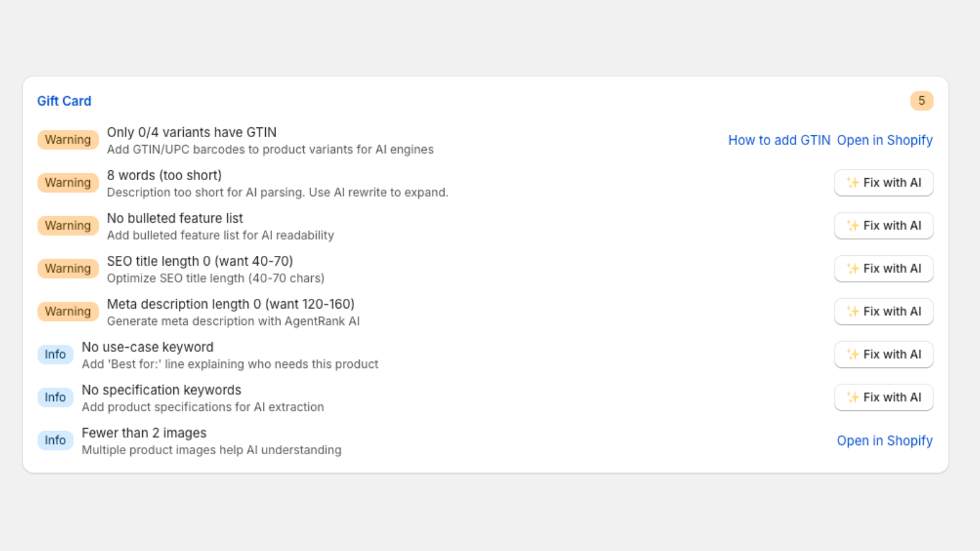Open the Gift Card product link
Image resolution: width=980 pixels, height=551 pixels.
coord(64,101)
